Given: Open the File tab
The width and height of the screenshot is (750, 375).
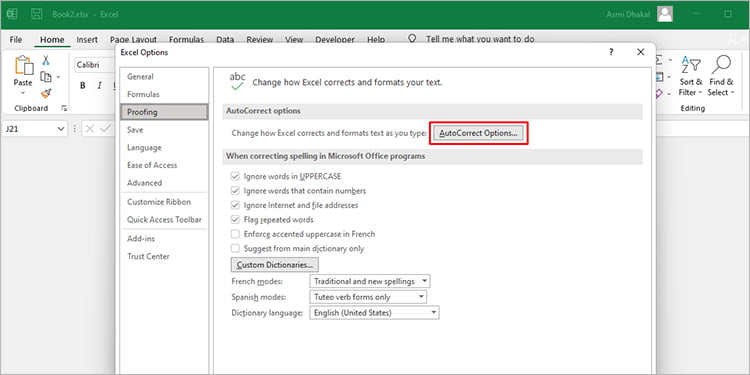Looking at the screenshot, I should click(x=16, y=40).
